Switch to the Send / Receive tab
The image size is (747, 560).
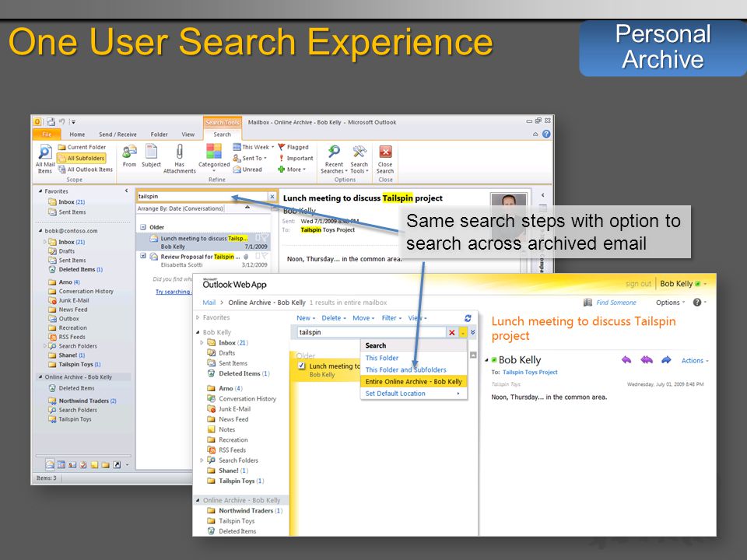tap(117, 135)
